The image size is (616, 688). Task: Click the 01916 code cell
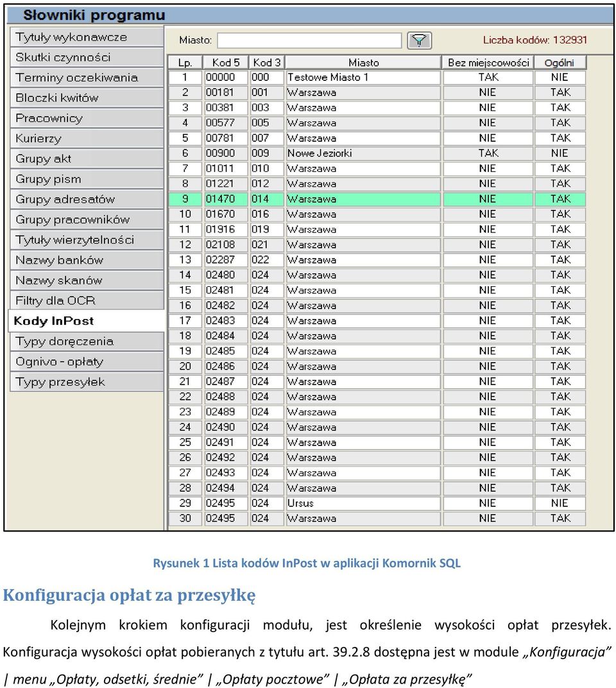click(226, 230)
